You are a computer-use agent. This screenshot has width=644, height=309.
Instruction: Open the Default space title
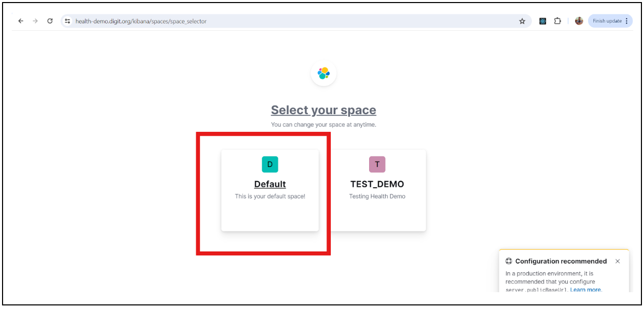(270, 184)
